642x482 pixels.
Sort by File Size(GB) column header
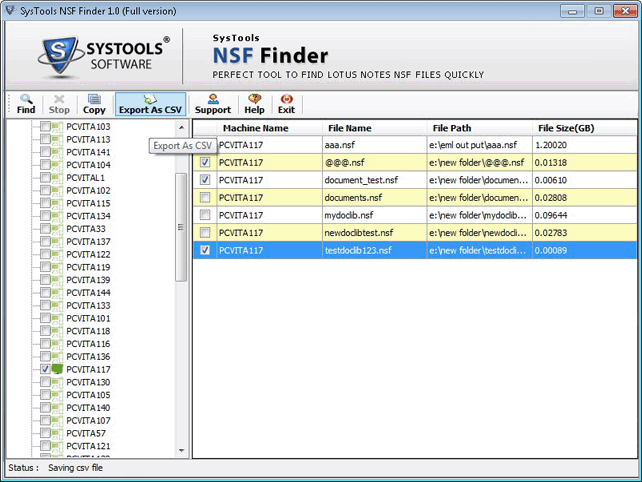coord(584,128)
